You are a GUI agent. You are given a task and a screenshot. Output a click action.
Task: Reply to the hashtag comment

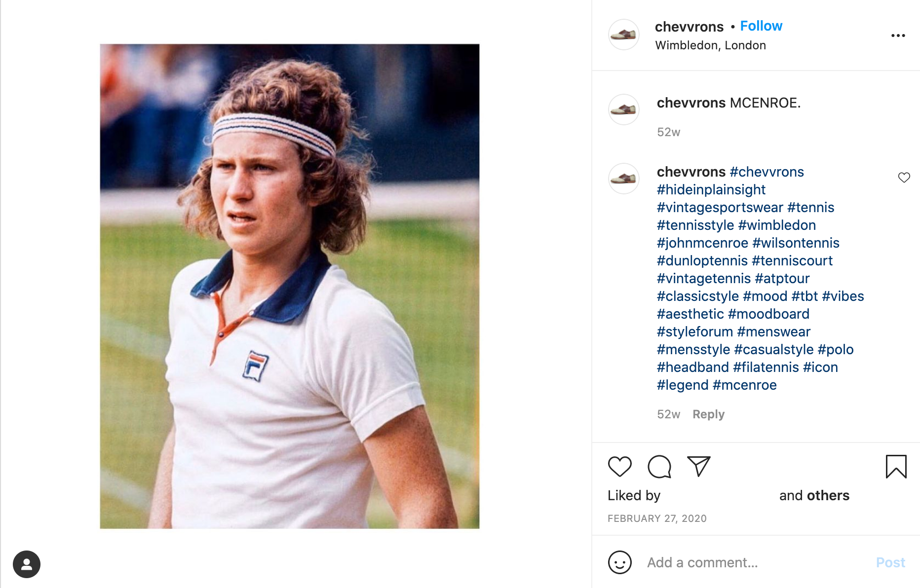tap(708, 414)
